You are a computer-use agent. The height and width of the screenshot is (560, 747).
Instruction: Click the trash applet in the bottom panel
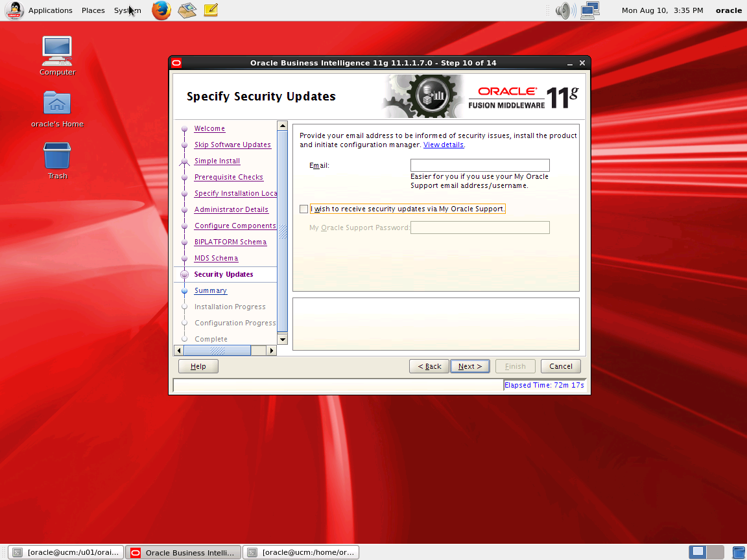click(738, 552)
